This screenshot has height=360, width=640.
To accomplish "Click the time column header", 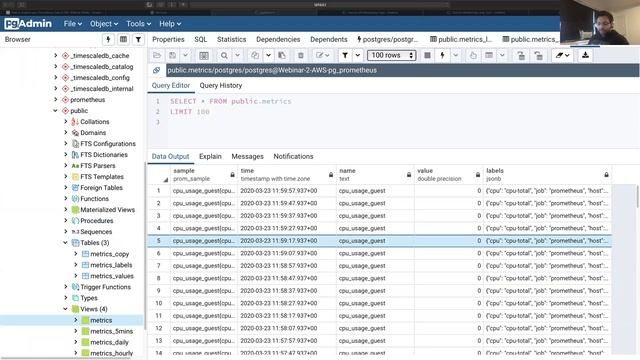I will click(287, 174).
